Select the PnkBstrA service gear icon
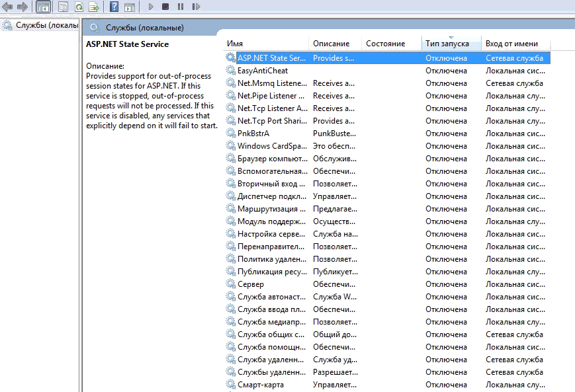Screen dimensions: 575x392 [x=230, y=134]
